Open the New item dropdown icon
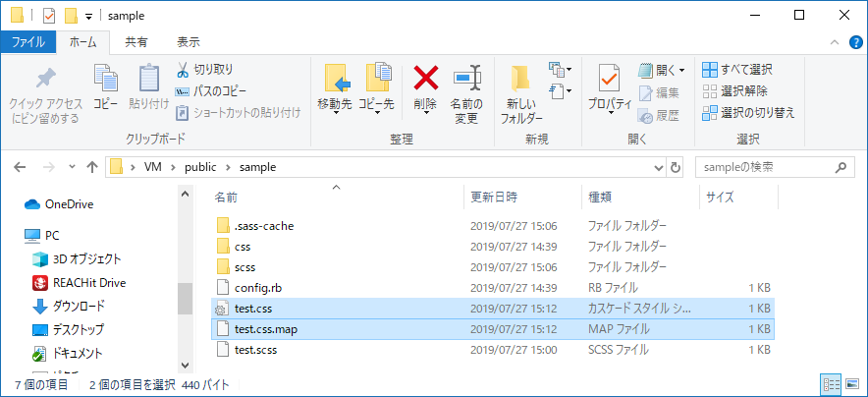Viewport: 868px width, 397px height. pos(561,69)
